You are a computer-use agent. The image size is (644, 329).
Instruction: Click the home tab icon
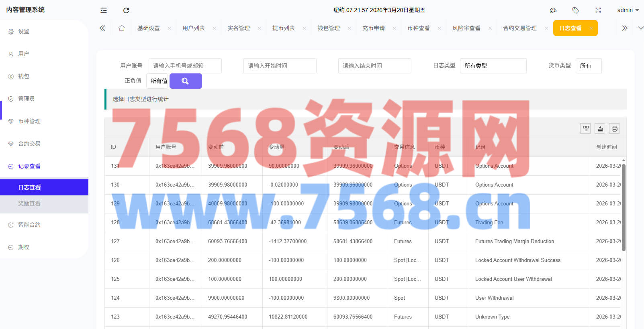tap(122, 28)
